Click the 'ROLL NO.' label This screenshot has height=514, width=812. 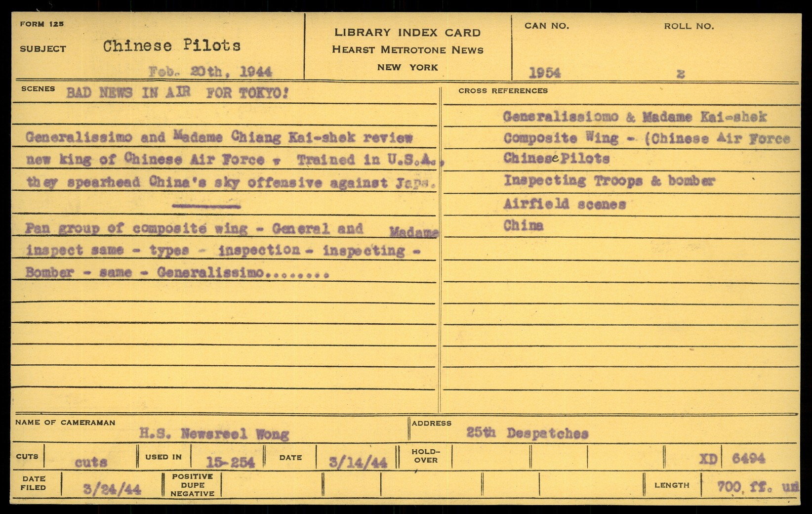(689, 26)
